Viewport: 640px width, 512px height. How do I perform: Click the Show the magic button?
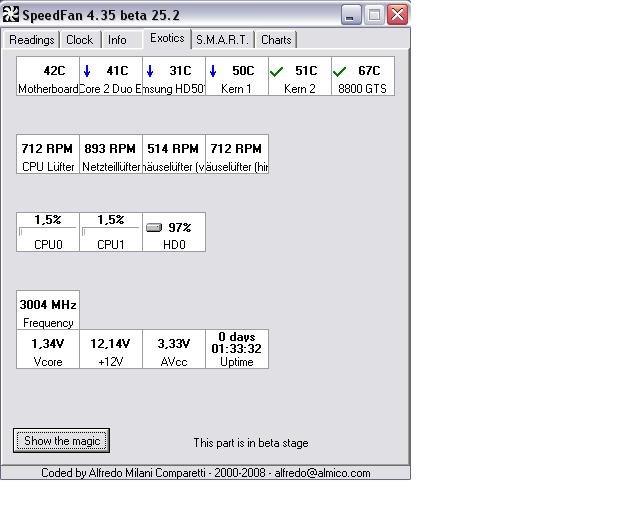pyautogui.click(x=62, y=441)
